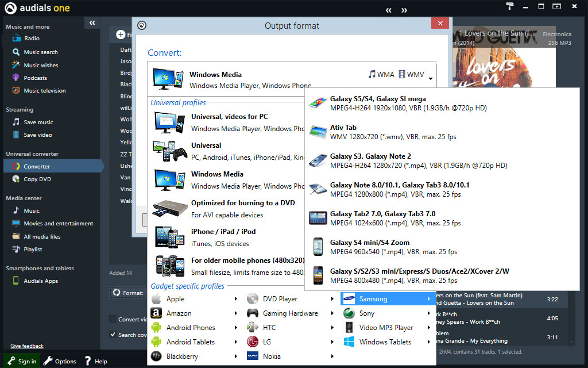The width and height of the screenshot is (588, 368).
Task: Select the Copy DVD icon
Action: coord(16,178)
